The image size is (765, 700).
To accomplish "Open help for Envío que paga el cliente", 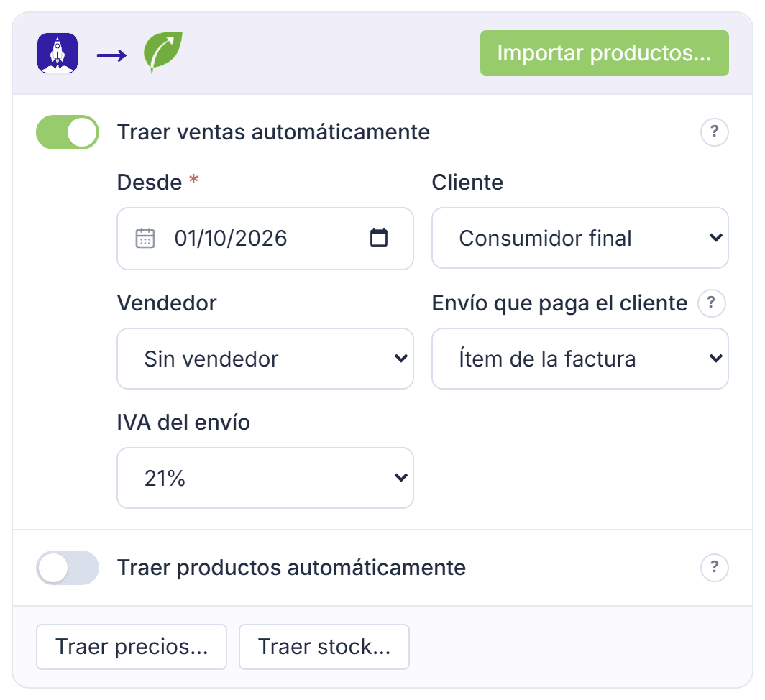I will pyautogui.click(x=711, y=303).
